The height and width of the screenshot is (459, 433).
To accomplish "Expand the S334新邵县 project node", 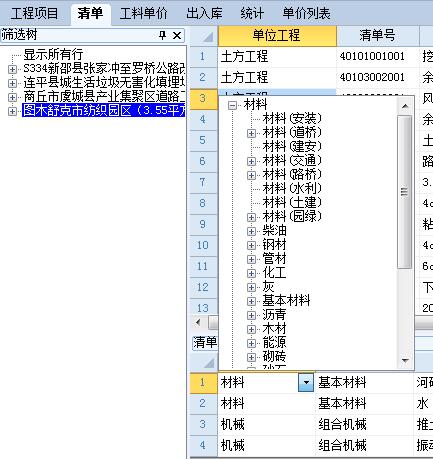I will 12,69.
